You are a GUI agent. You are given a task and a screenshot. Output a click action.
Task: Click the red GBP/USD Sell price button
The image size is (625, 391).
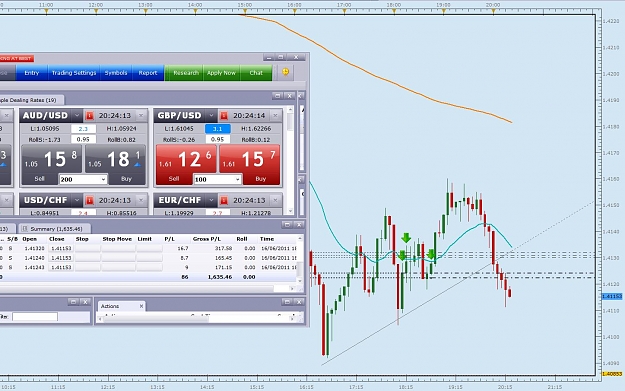186,164
